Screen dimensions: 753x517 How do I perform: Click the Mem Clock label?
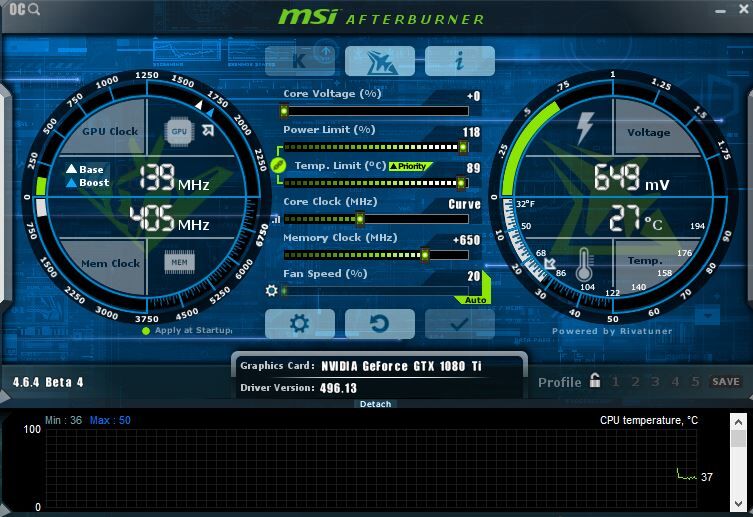[110, 264]
